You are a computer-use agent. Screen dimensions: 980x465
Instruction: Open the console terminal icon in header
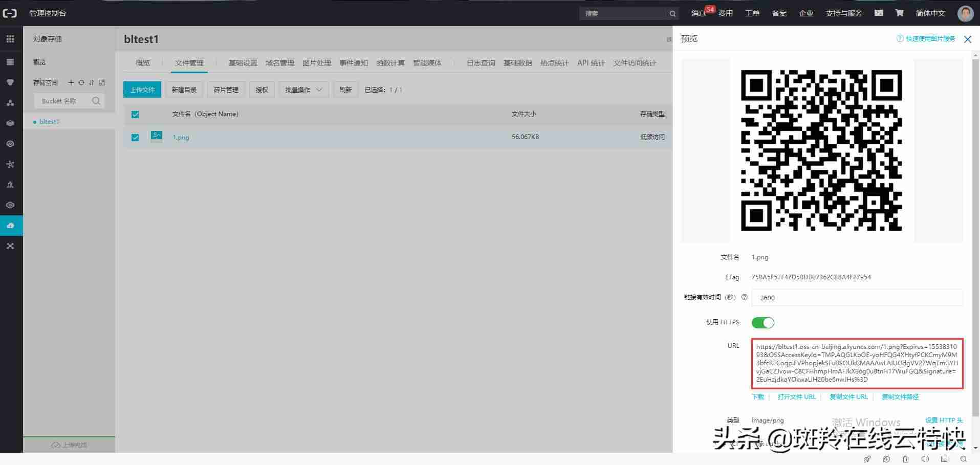(879, 13)
